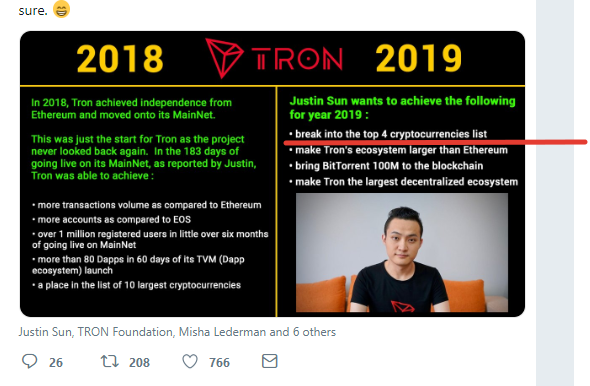Show the '6 others' tagged users

click(x=314, y=332)
